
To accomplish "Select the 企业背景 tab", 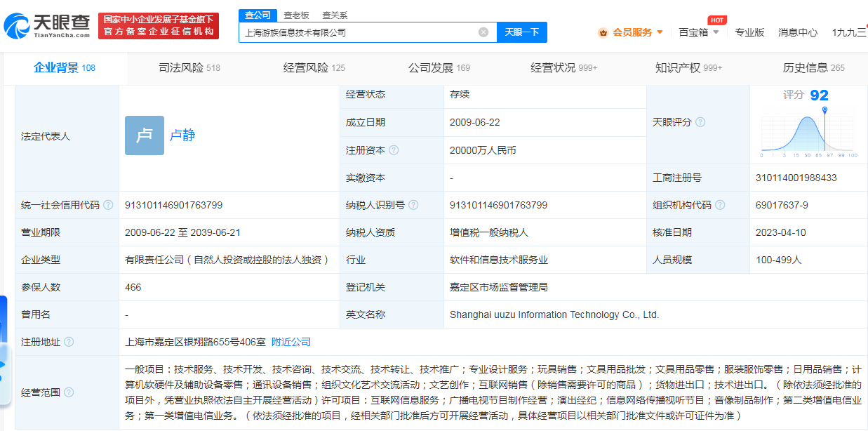I will 65,68.
